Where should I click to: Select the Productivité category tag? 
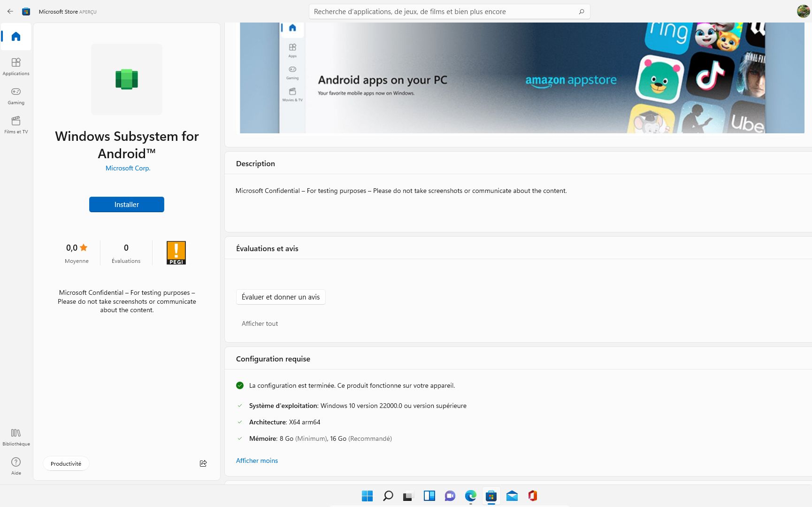pyautogui.click(x=66, y=463)
